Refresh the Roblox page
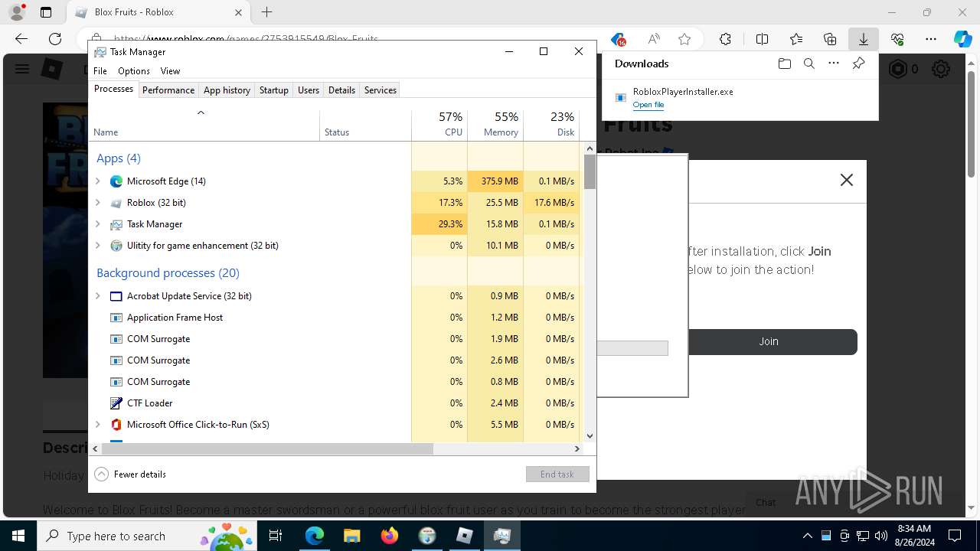980x551 pixels. [x=55, y=39]
